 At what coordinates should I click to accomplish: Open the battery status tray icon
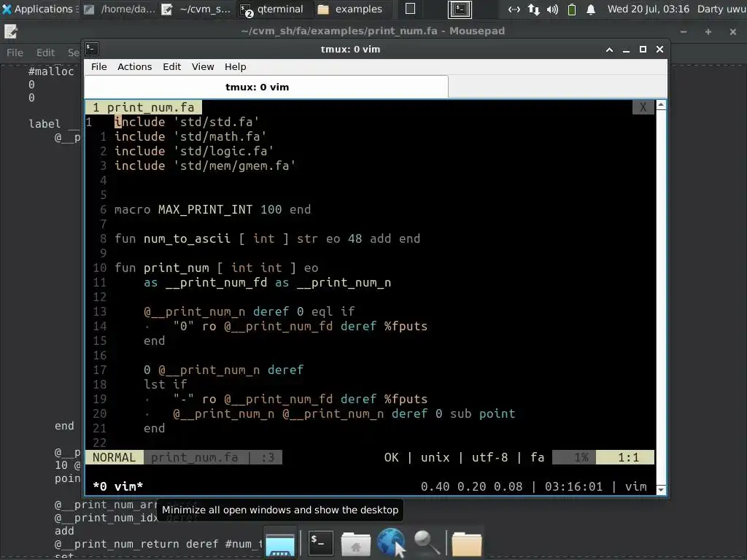(x=572, y=9)
